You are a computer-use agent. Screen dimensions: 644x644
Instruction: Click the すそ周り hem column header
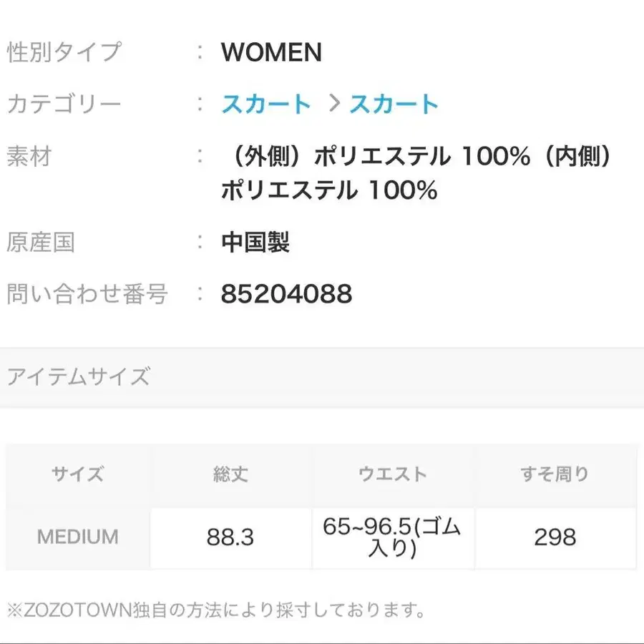coord(555,473)
